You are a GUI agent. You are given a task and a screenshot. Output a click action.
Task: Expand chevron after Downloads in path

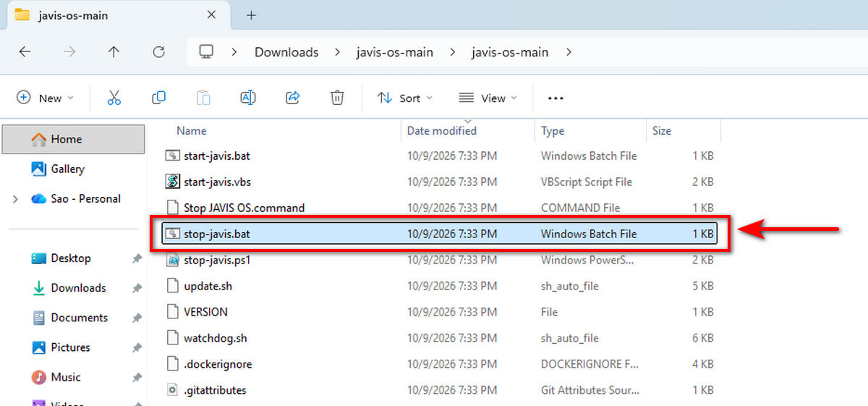337,52
